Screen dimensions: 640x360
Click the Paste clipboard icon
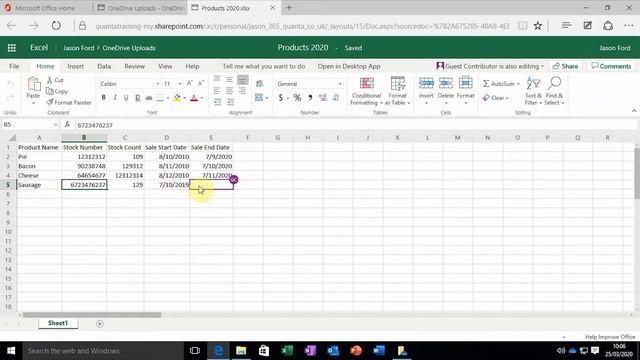(33, 83)
